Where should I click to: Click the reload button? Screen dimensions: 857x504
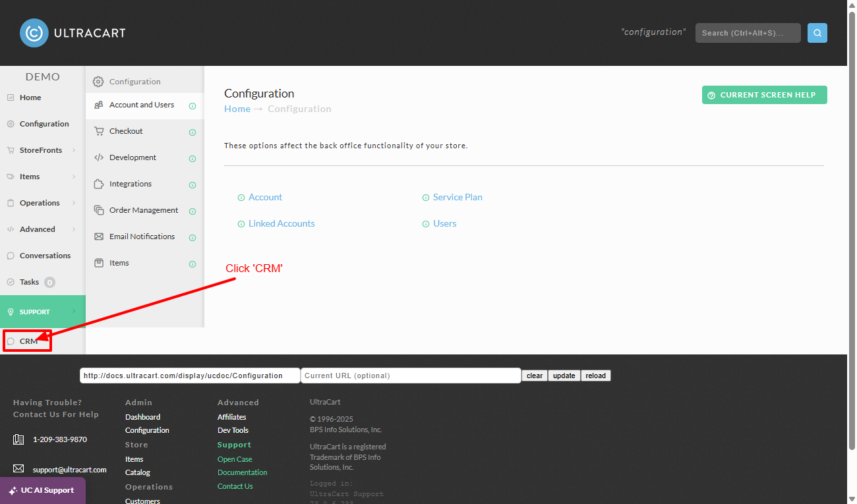tap(596, 376)
